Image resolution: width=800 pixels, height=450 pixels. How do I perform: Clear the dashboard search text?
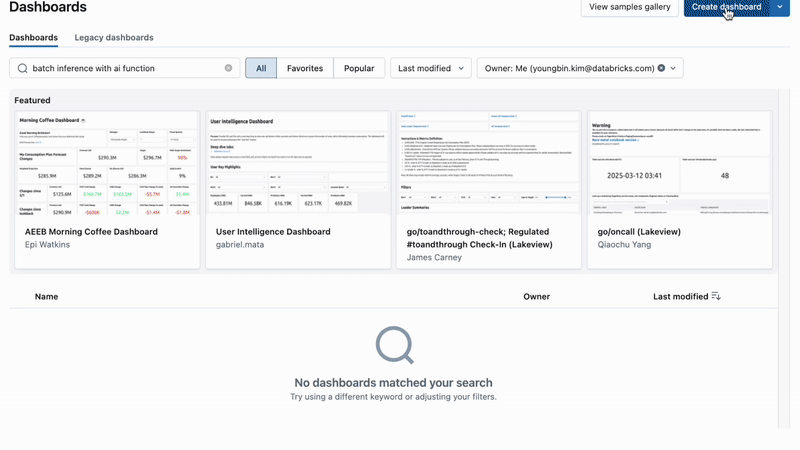tap(228, 68)
